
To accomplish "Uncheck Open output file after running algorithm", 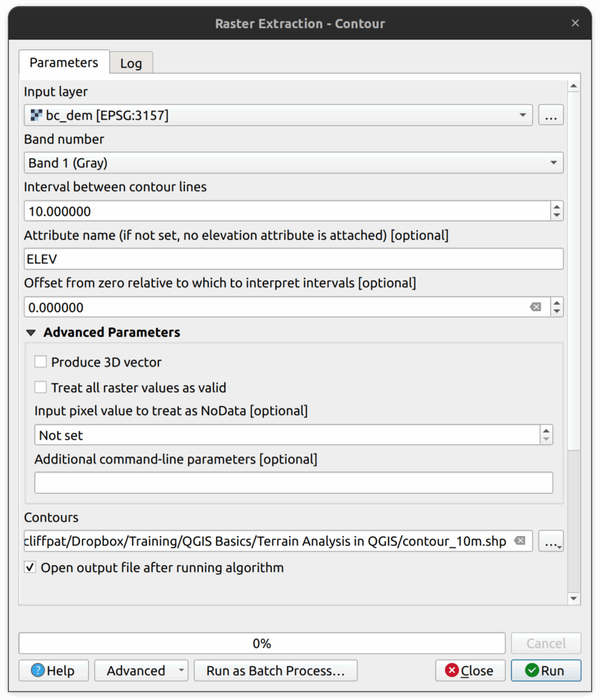I will tap(30, 567).
